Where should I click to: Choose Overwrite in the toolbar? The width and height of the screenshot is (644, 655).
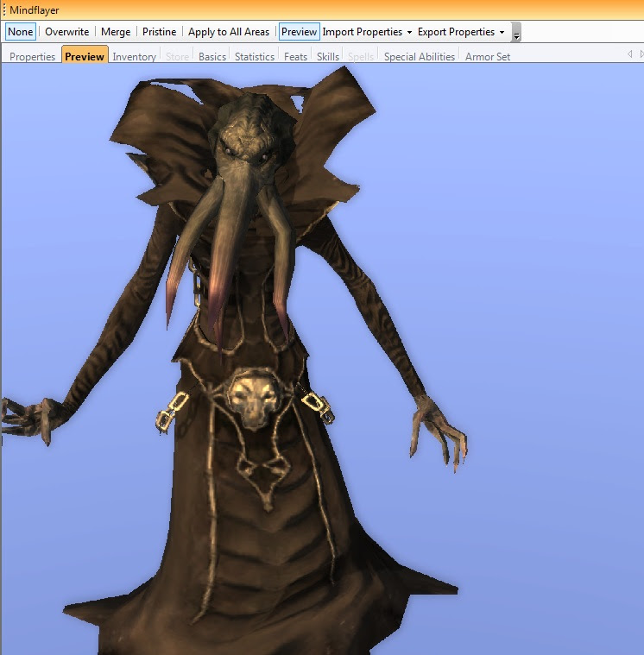[x=66, y=32]
